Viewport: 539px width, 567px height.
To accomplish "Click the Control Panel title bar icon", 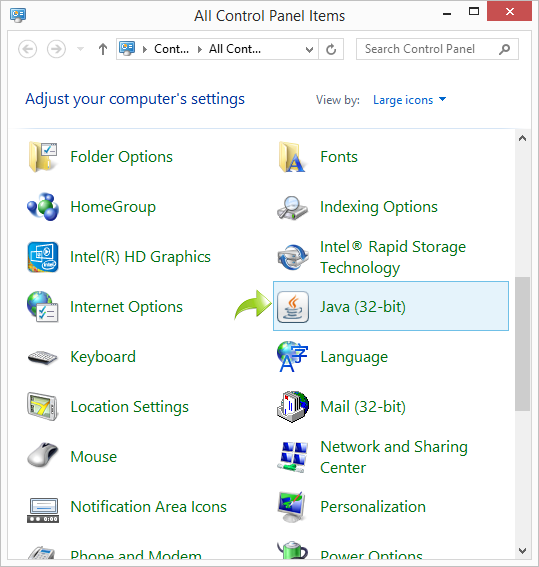I will click(18, 16).
